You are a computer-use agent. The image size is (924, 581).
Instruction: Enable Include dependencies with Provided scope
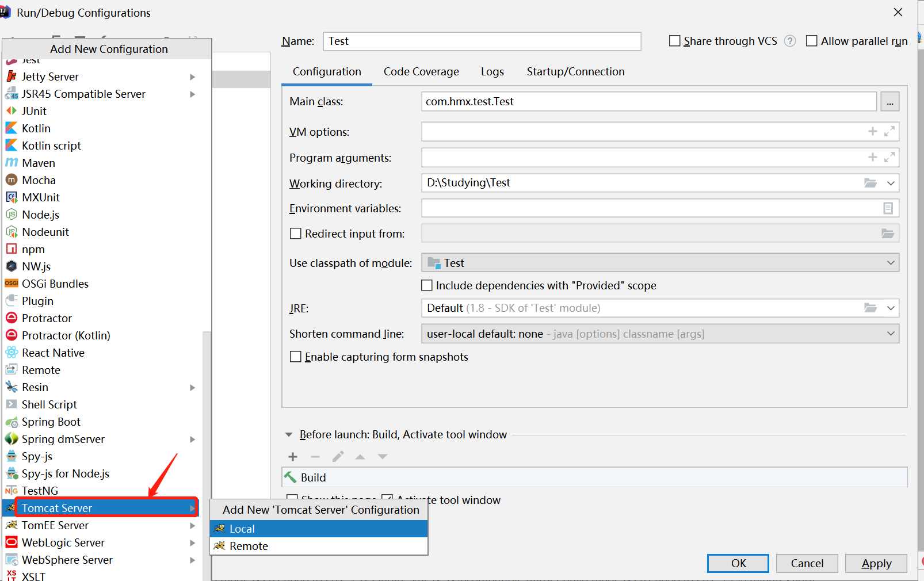427,285
